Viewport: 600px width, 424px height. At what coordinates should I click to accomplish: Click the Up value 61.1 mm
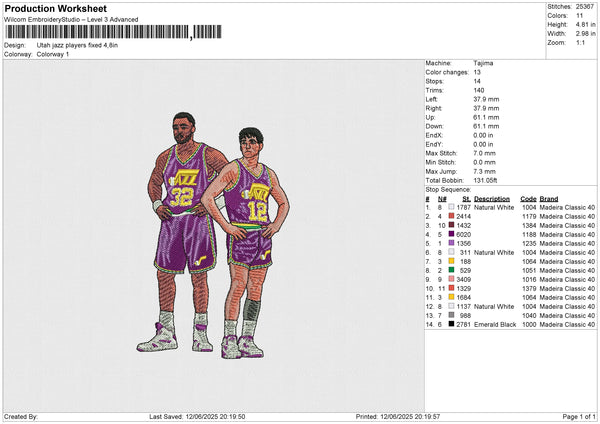tap(486, 117)
